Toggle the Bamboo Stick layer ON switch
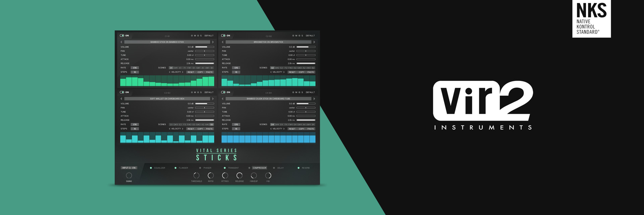644x215 pixels. point(122,36)
